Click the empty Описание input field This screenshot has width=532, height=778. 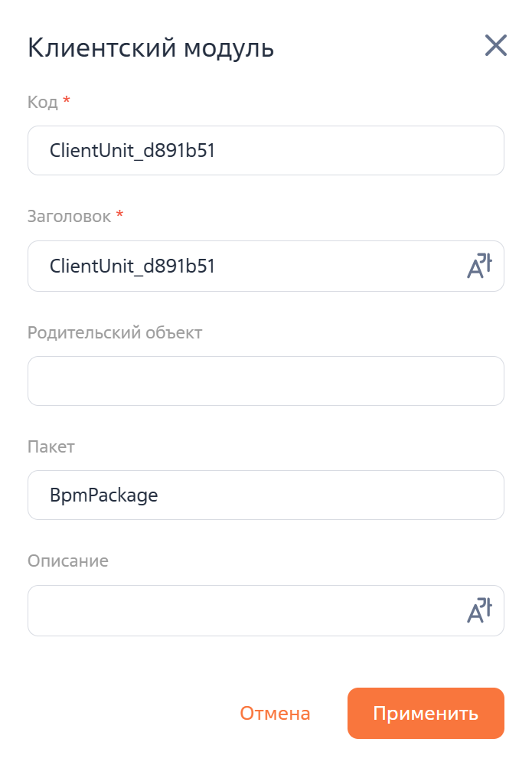pyautogui.click(x=245, y=611)
